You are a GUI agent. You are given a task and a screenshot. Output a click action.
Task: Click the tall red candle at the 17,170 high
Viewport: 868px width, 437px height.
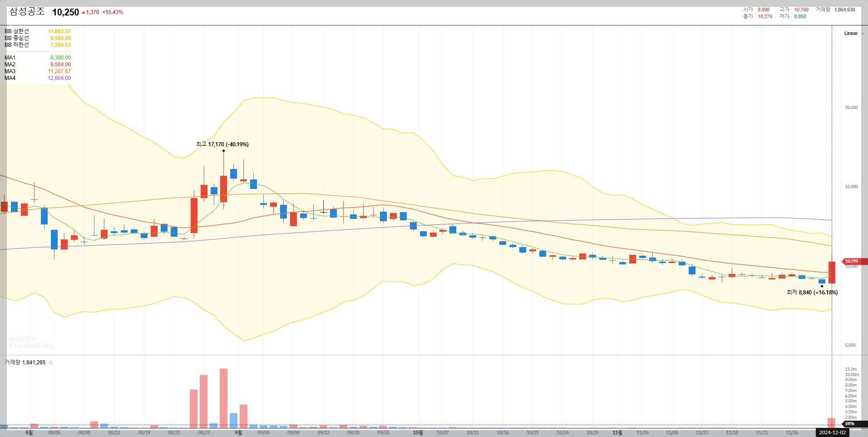coord(223,189)
